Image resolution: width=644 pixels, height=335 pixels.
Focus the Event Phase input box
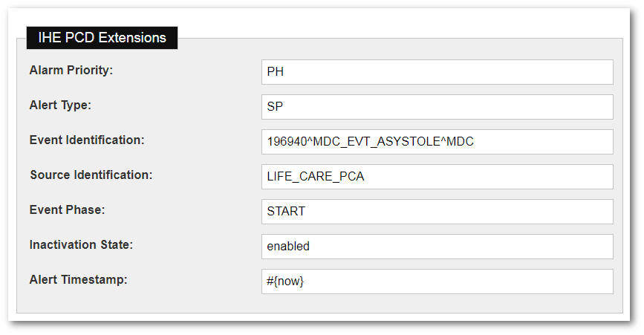(x=437, y=212)
